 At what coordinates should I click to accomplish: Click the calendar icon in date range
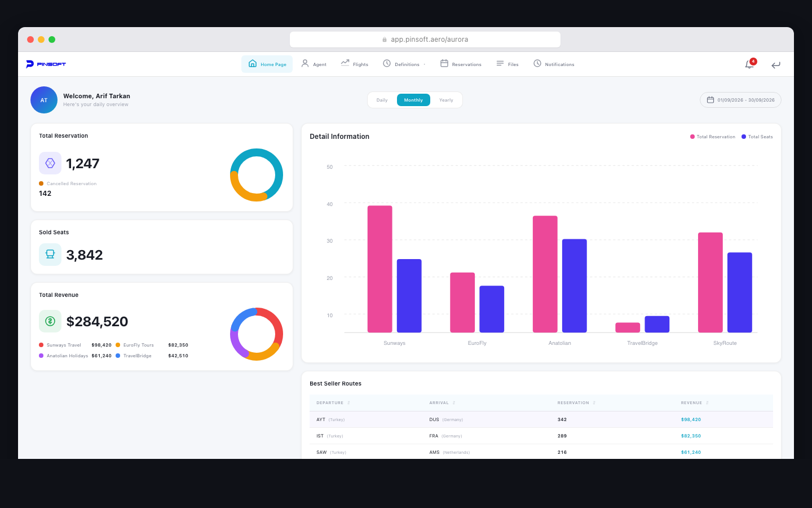click(710, 100)
